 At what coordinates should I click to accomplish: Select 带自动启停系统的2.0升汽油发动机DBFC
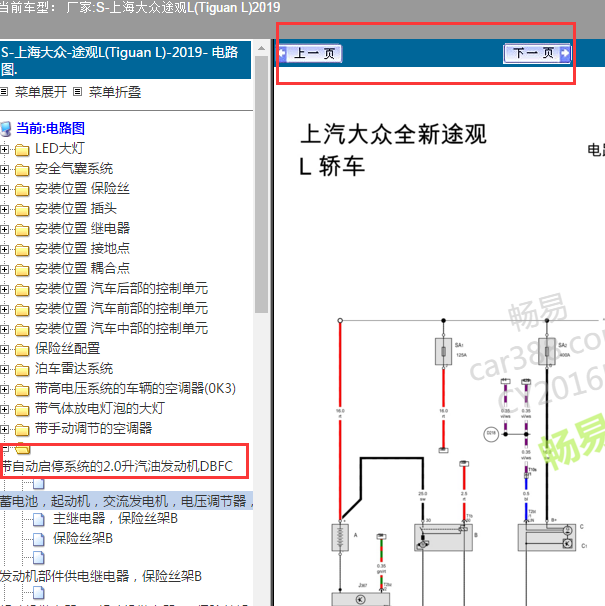[x=118, y=466]
